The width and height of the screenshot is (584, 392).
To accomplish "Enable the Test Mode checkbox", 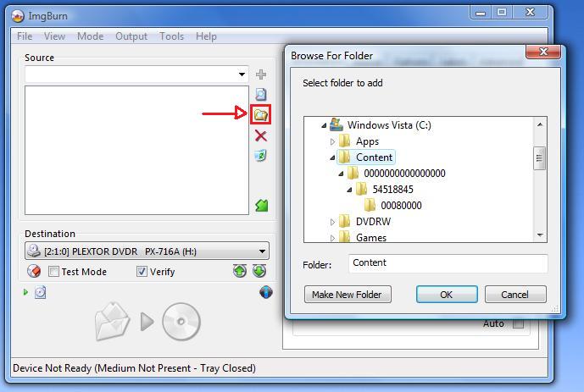I will click(x=53, y=272).
